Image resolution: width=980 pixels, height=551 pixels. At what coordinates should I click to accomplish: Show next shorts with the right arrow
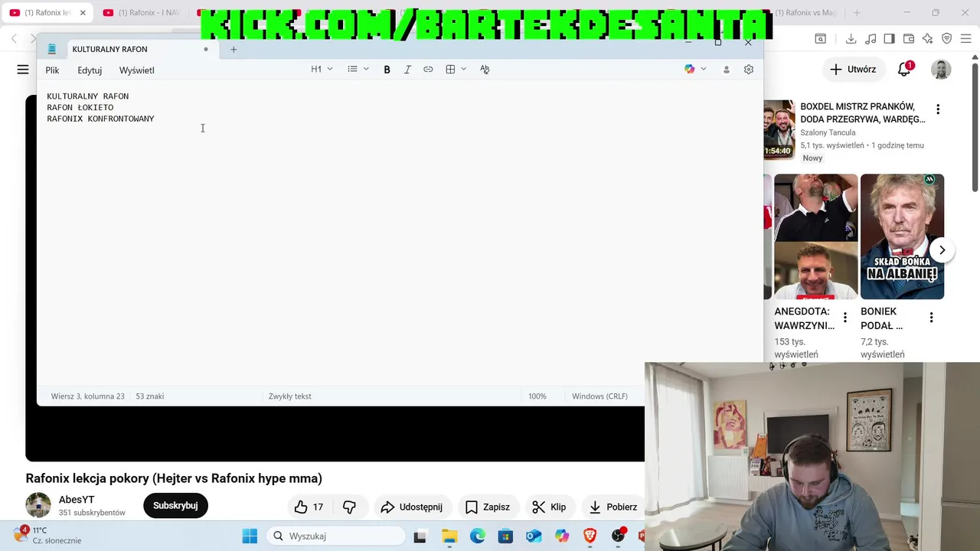click(x=942, y=250)
